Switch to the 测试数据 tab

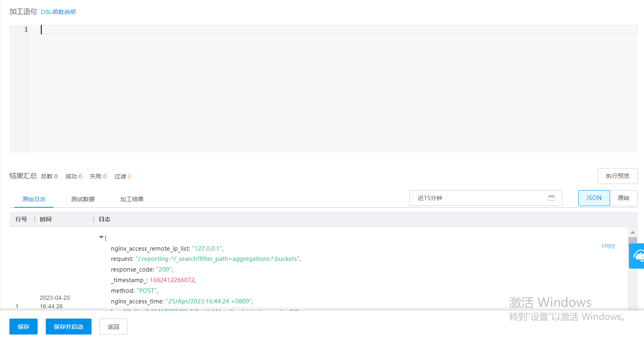pyautogui.click(x=83, y=199)
